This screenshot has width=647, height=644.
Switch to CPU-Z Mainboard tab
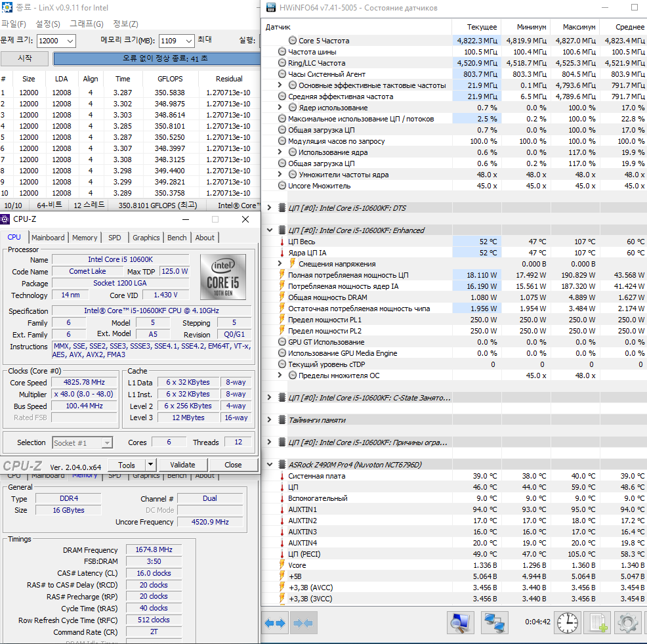48,238
